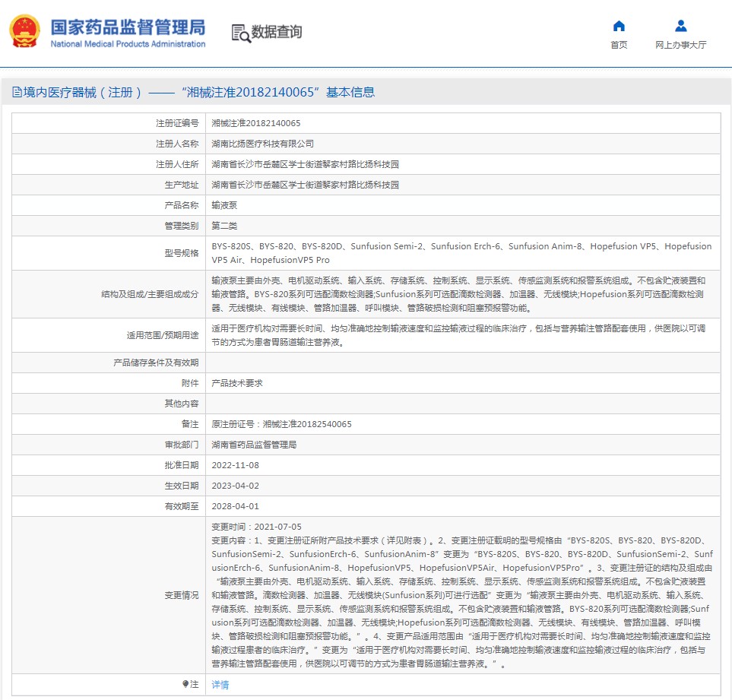Viewport: 732px width, 700px height.
Task: Click the pin icon beside 注
Action: point(186,684)
